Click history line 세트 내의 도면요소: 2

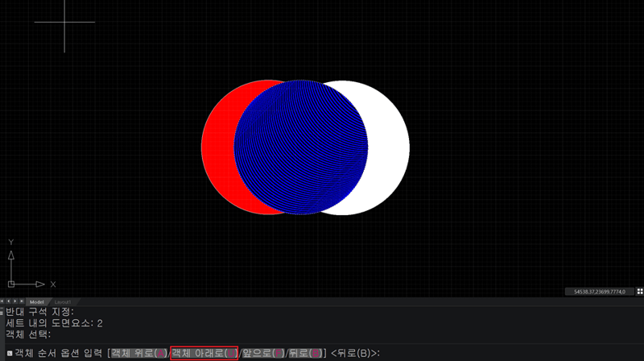coord(54,323)
